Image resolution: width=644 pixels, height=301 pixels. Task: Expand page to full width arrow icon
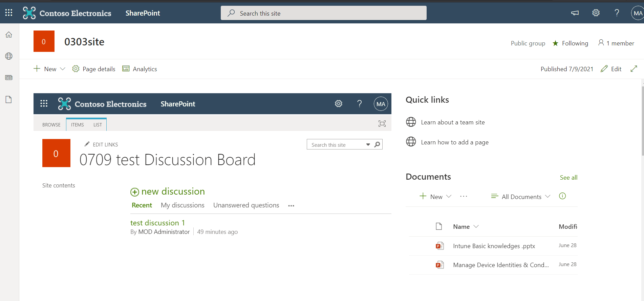(634, 69)
